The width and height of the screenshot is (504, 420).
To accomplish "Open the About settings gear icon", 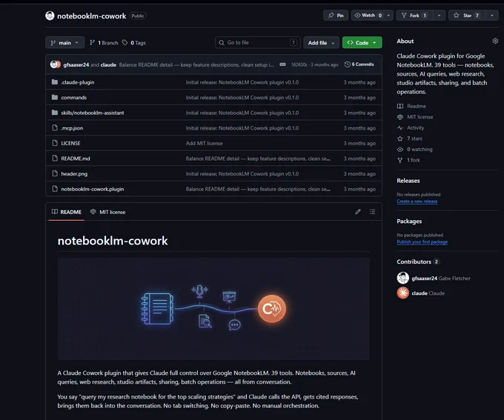I will click(495, 41).
